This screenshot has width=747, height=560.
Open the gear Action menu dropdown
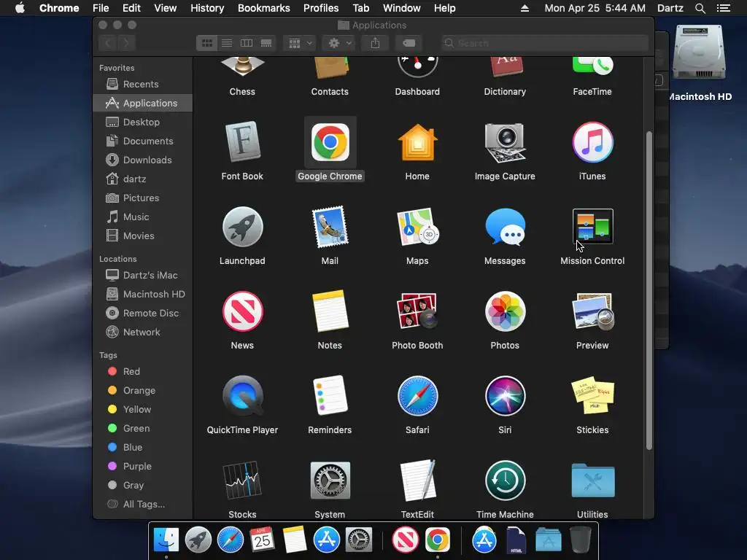(x=339, y=43)
